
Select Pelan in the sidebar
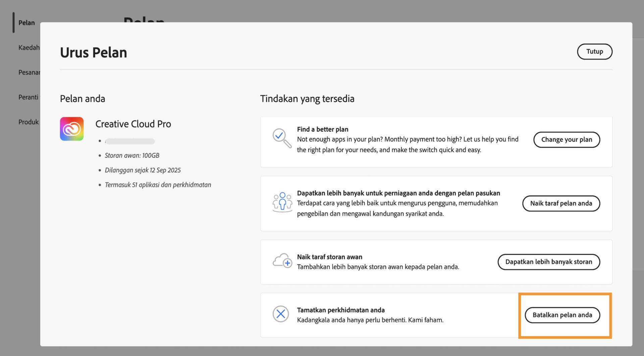point(26,23)
